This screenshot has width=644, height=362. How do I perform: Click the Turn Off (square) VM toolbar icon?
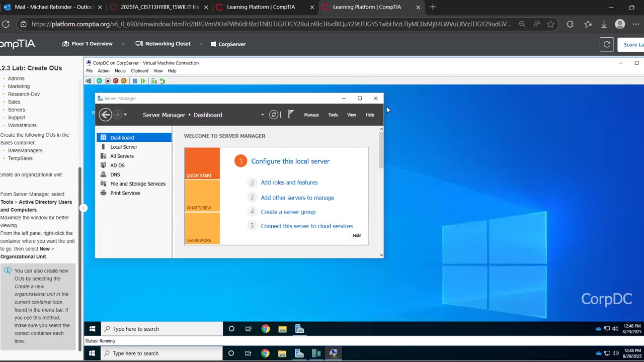(107, 81)
